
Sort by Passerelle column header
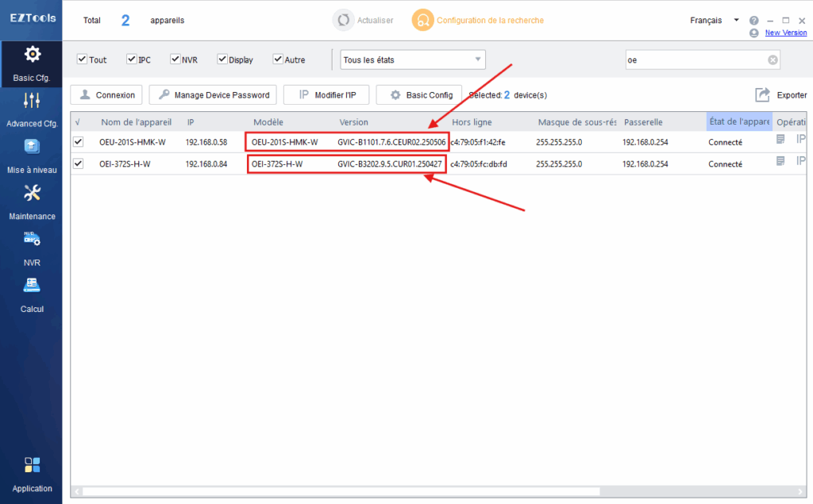tap(643, 122)
